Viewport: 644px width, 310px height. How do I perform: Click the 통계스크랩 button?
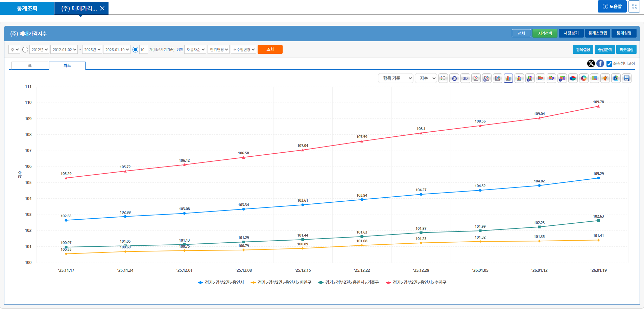tap(598, 33)
